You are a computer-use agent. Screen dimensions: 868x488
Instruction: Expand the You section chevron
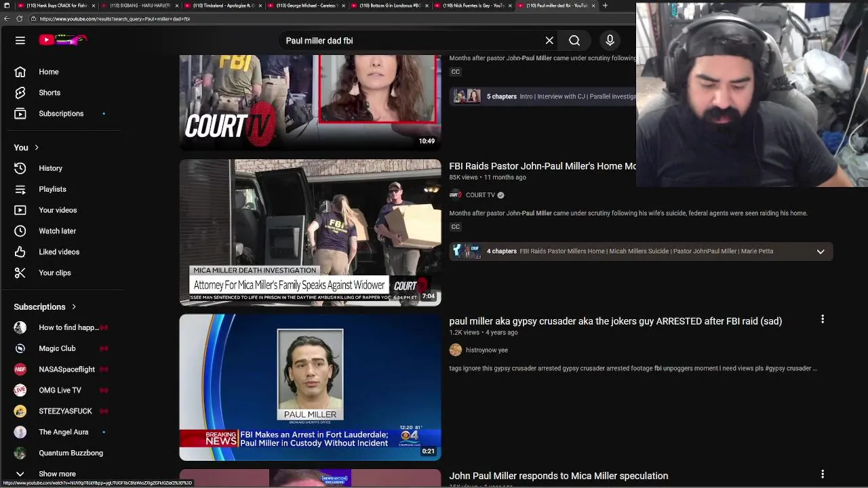coord(37,148)
